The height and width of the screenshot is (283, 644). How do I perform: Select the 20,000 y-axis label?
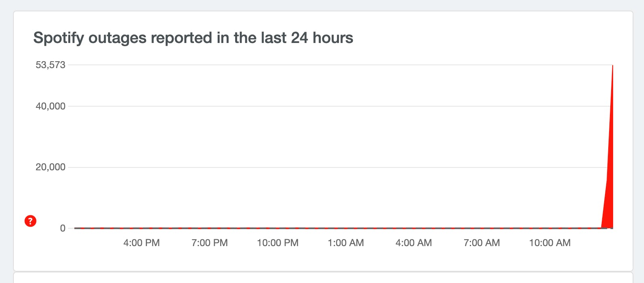click(x=50, y=167)
